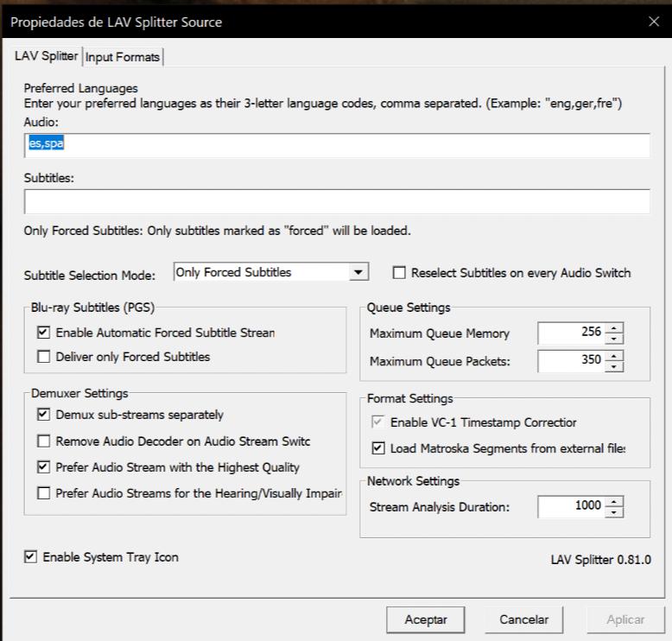Check Remove Audio Decoder on Audio Stream Switch
The height and width of the screenshot is (641, 672).
tap(44, 441)
